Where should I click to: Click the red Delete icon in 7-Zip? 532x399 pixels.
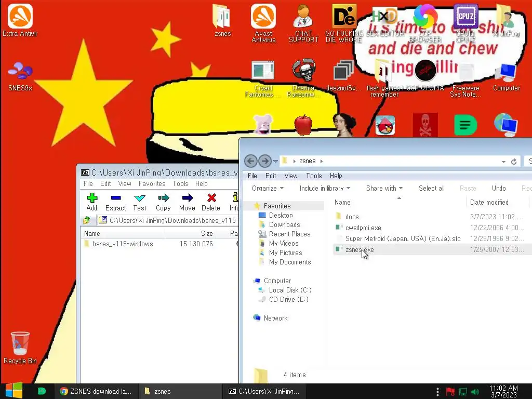point(211,202)
